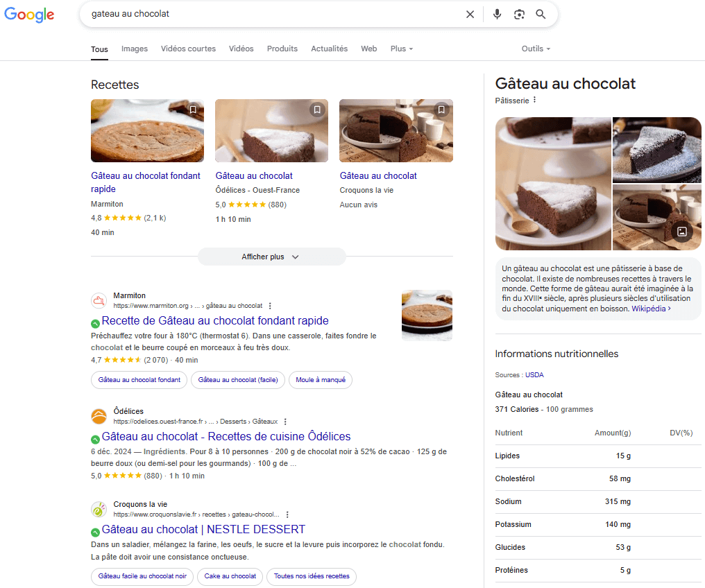Switch to the Images tab
This screenshot has width=705, height=588.
pos(135,49)
